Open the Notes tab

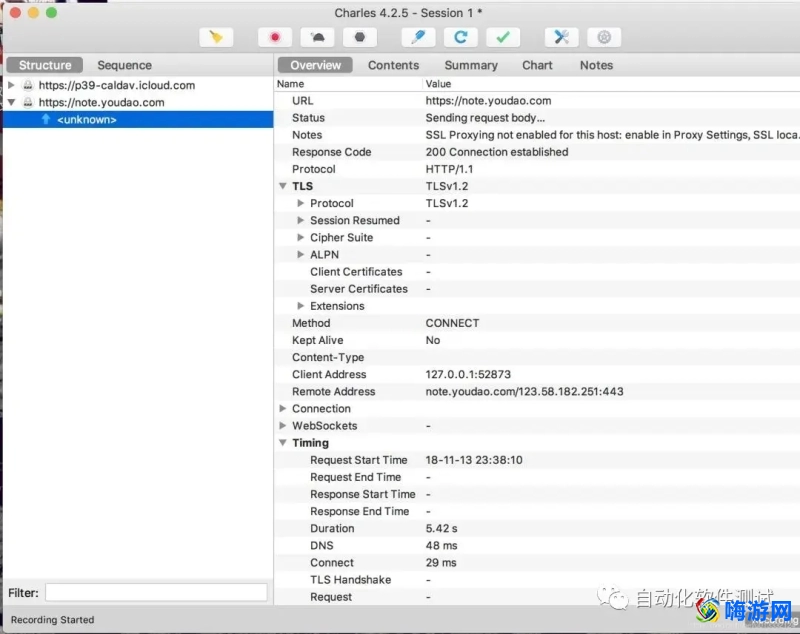[596, 65]
